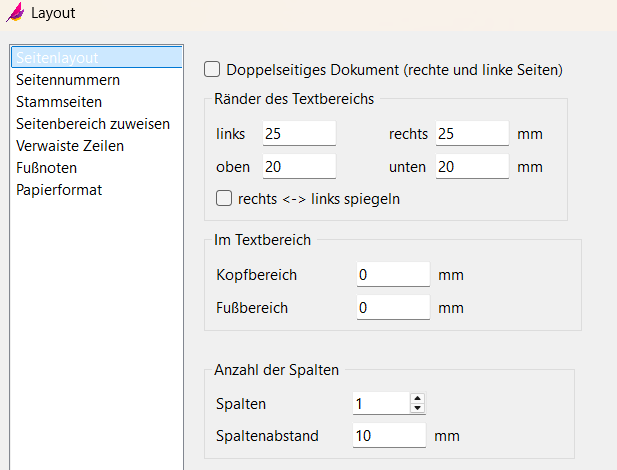Open Papierformat settings
The image size is (617, 470).
(x=58, y=190)
